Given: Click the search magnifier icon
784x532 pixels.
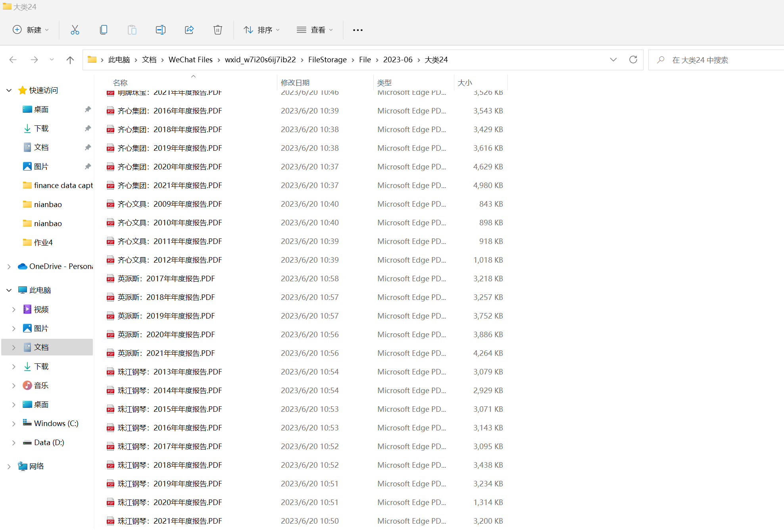Looking at the screenshot, I should tap(661, 60).
